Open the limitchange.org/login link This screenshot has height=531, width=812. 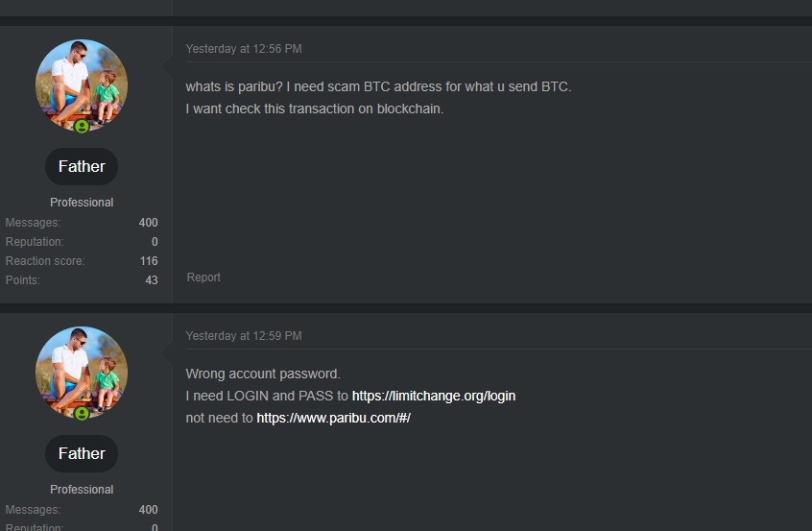point(434,396)
